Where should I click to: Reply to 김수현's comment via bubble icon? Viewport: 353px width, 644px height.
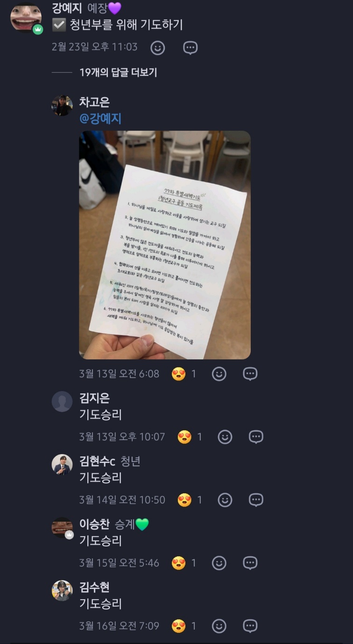coord(250,626)
